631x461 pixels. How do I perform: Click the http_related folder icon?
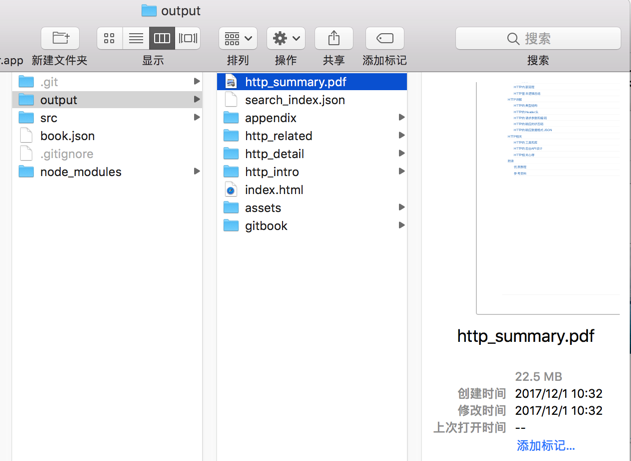pyautogui.click(x=231, y=136)
